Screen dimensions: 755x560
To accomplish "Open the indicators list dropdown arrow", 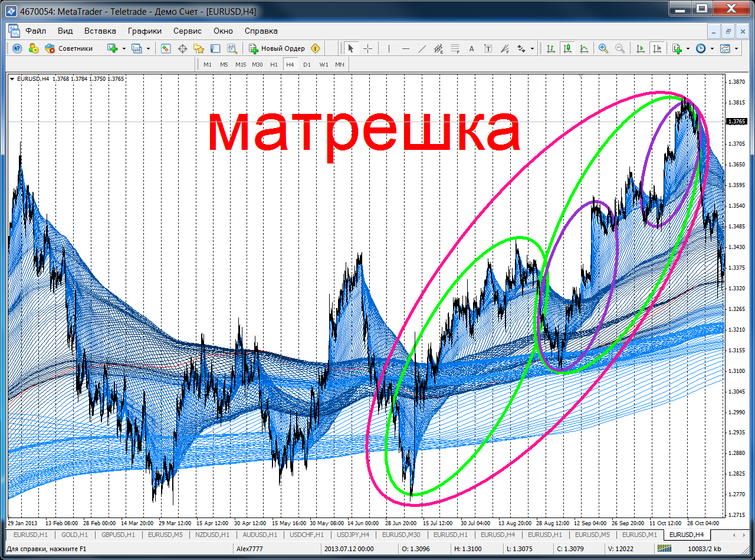I will click(x=688, y=48).
